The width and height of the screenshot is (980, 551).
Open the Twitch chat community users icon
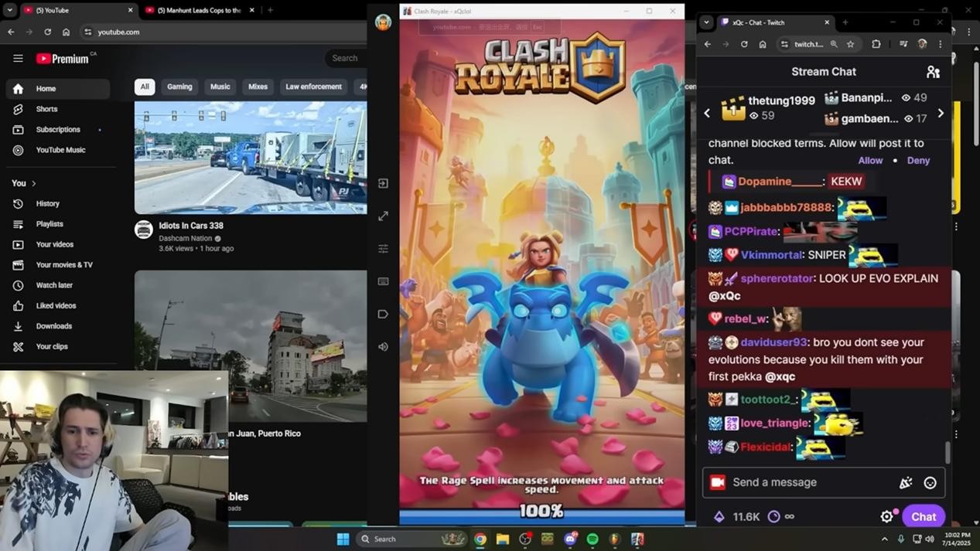click(x=933, y=72)
